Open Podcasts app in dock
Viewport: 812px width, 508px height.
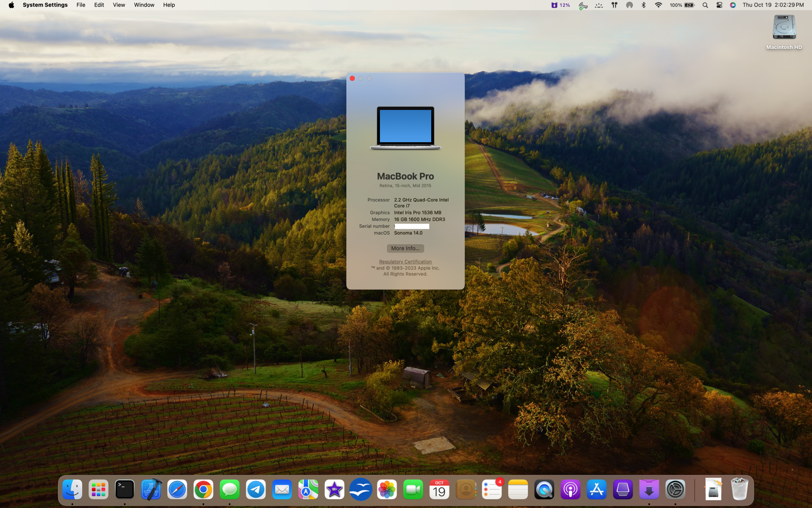click(570, 489)
